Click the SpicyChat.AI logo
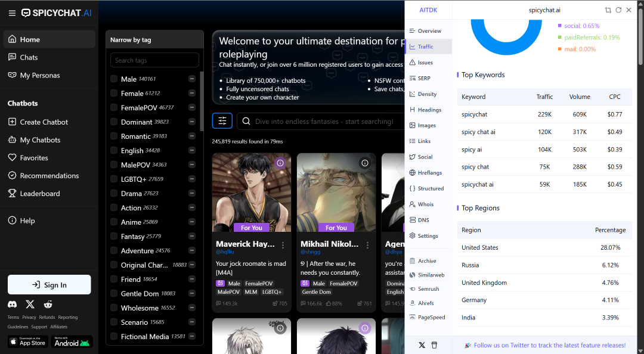 (57, 13)
